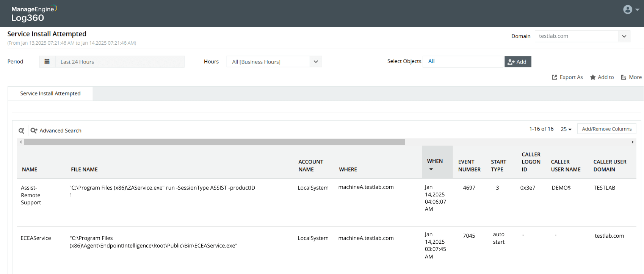Click the Select Objects input field
The image size is (644, 274).
coord(463,61)
